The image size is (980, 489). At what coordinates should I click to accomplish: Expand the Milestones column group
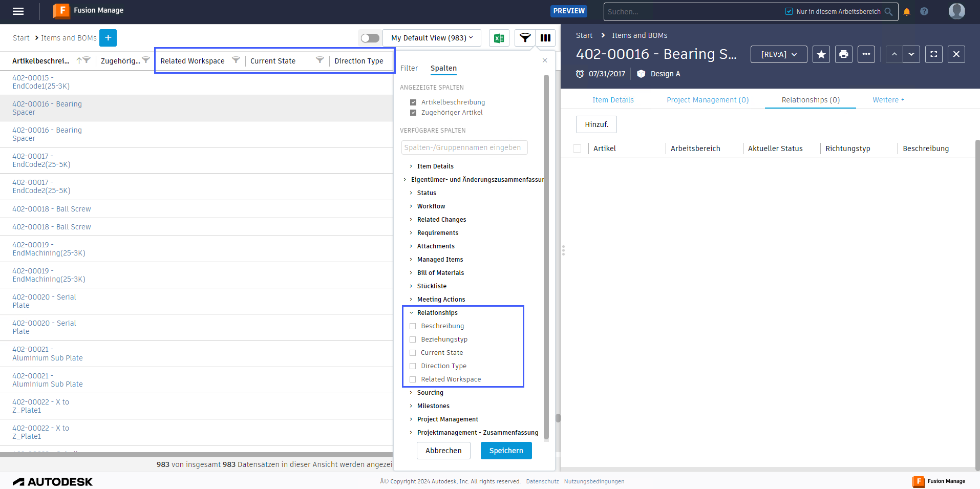pyautogui.click(x=411, y=406)
